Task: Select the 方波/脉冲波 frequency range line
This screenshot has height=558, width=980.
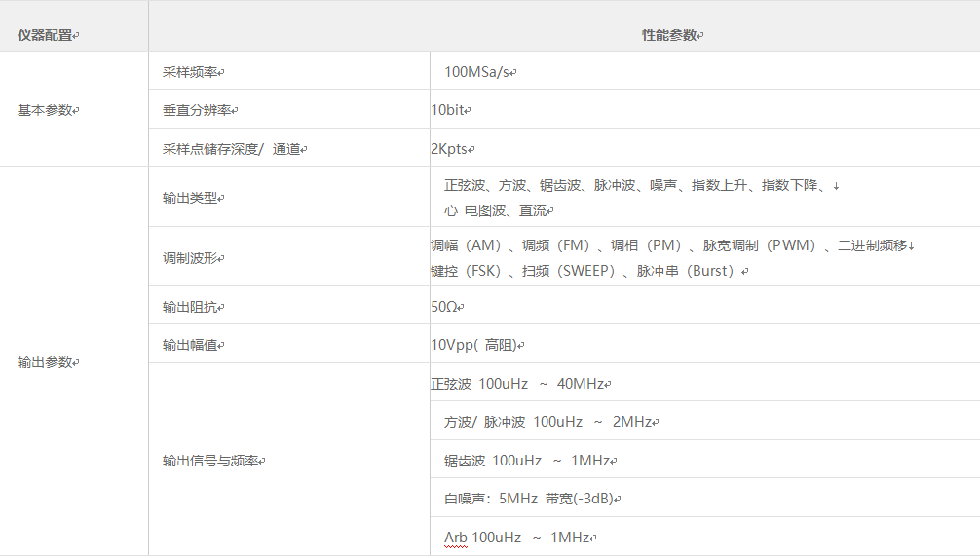Action: click(548, 422)
